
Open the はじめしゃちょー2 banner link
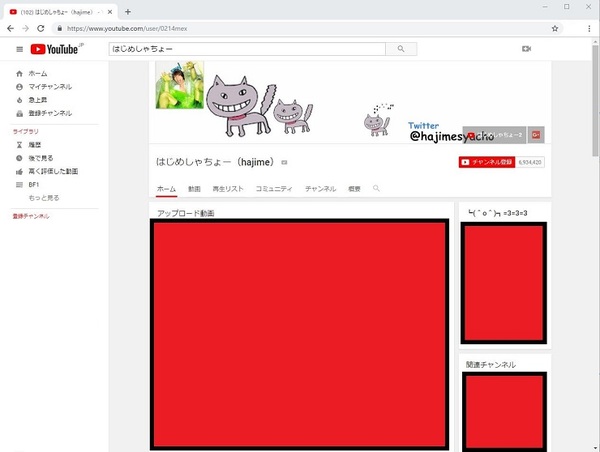tap(494, 135)
